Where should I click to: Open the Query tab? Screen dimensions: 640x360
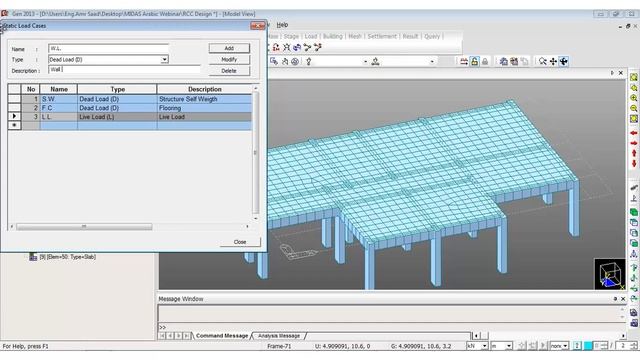[432, 36]
